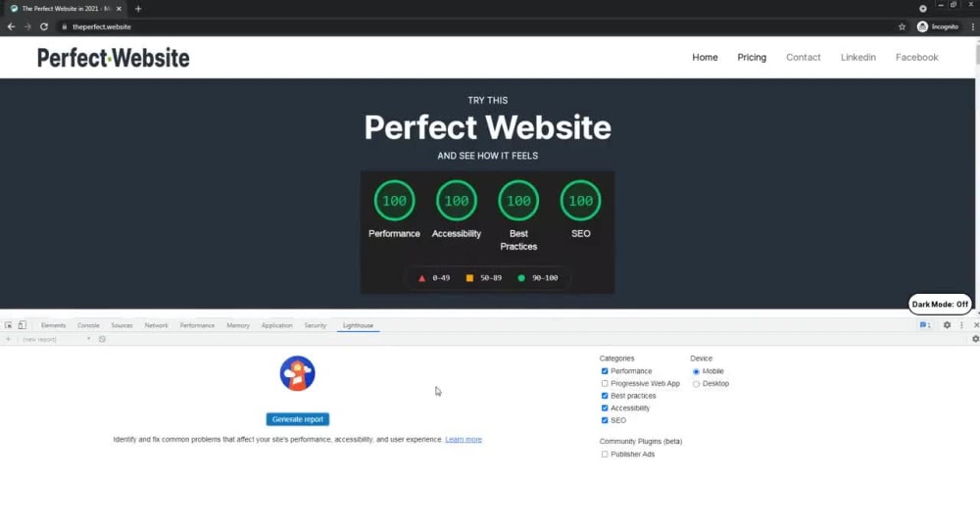980x531 pixels.
Task: Uncheck the SEO category checkbox
Action: pyautogui.click(x=605, y=420)
